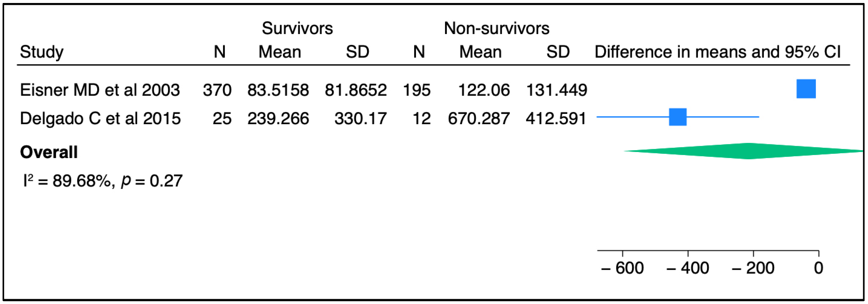Click the Delgado confidence interval line
Screen dimensions: 868x304
click(724, 117)
